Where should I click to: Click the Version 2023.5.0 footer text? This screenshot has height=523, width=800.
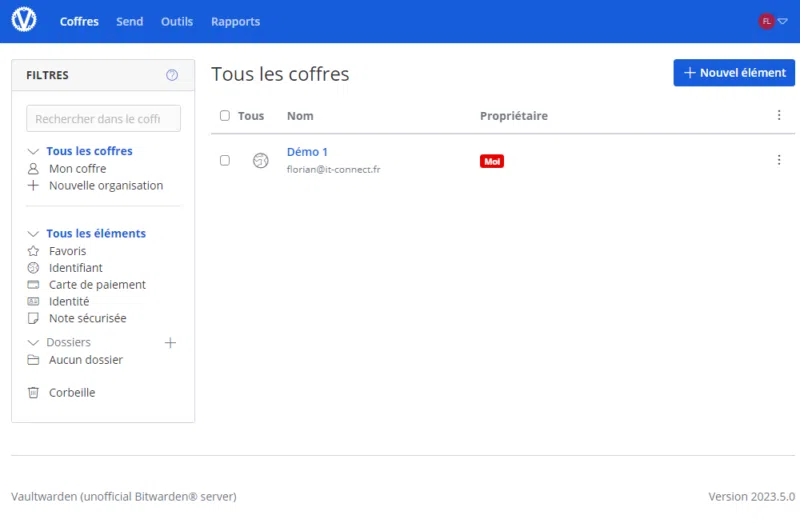(752, 496)
